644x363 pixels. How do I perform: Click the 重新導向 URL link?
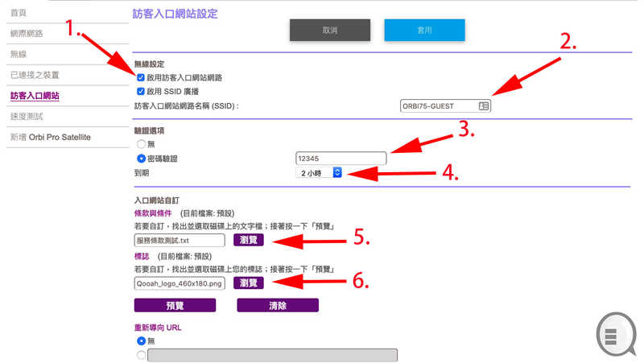(x=158, y=328)
